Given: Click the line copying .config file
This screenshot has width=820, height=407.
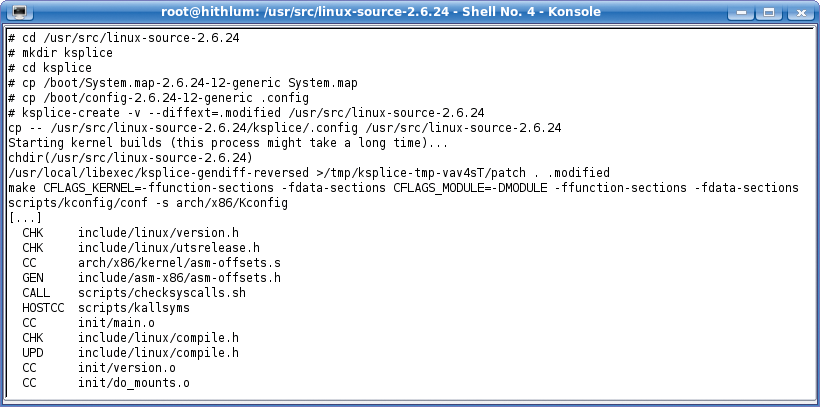Looking at the screenshot, I should click(x=158, y=98).
